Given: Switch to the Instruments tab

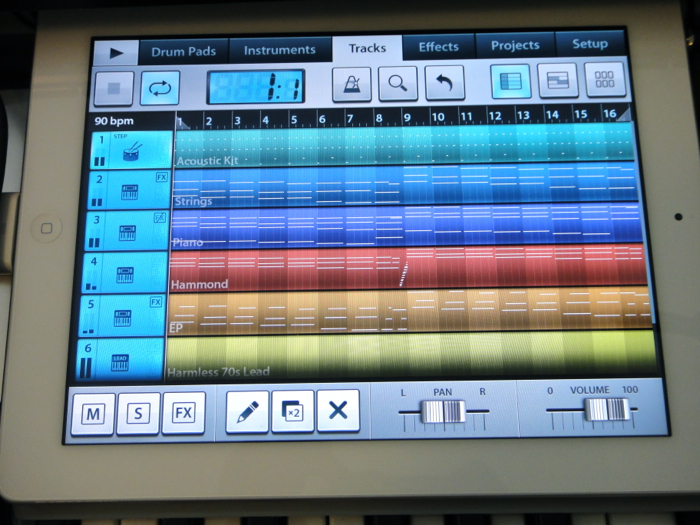Looking at the screenshot, I should [280, 50].
